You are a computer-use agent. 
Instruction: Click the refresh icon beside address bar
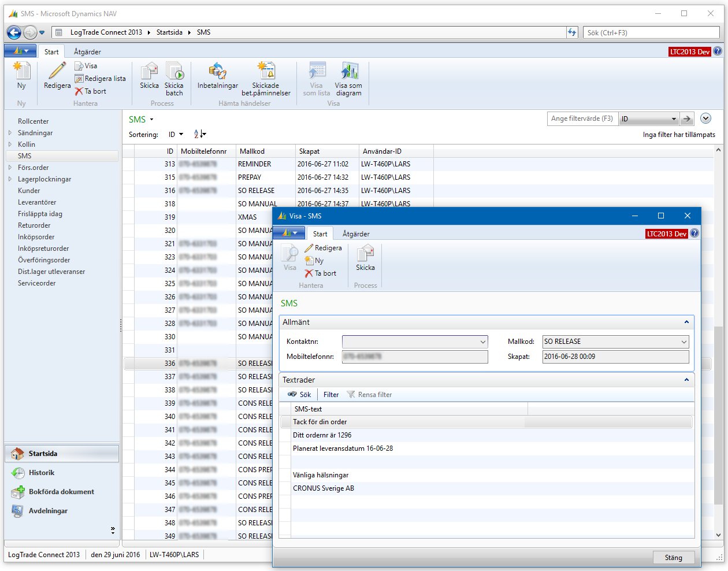point(572,32)
